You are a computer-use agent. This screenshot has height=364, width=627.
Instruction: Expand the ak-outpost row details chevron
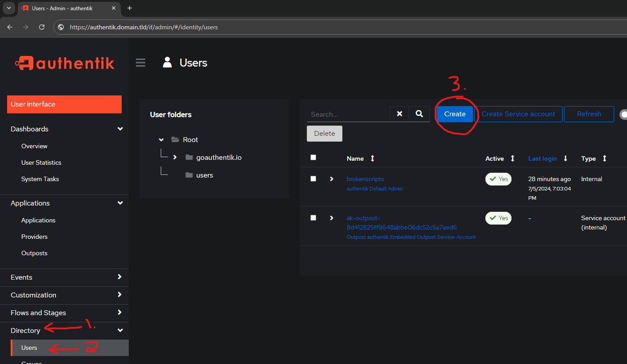331,218
